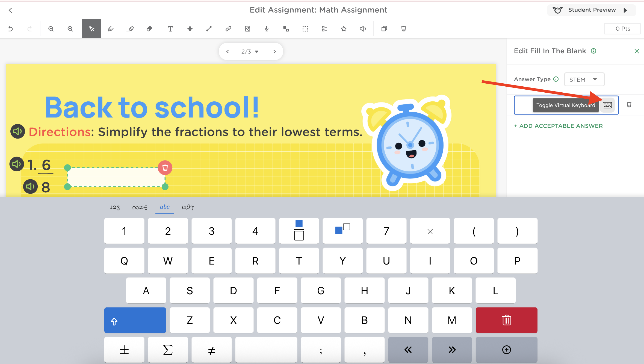The image size is (644, 364).
Task: Tap the move cursor left « key
Action: coord(408,350)
